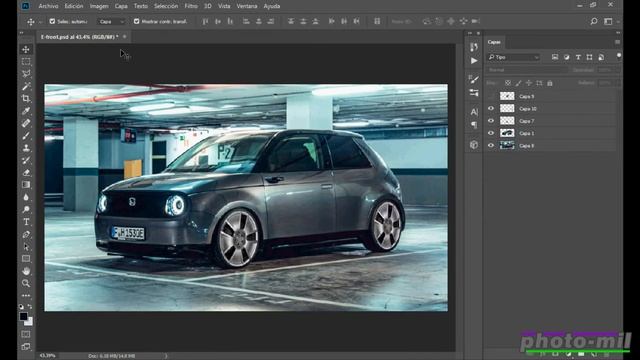Hide the Capa 7 layer

pyautogui.click(x=491, y=121)
